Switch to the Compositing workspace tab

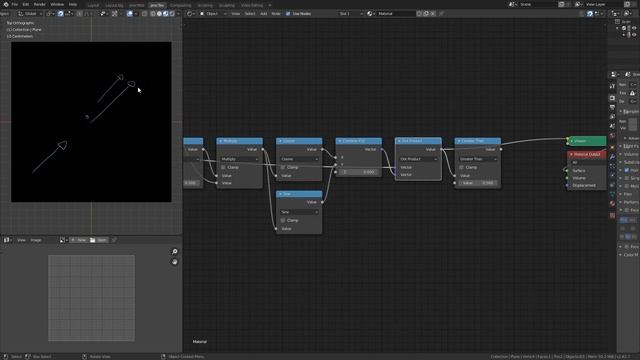[x=180, y=5]
